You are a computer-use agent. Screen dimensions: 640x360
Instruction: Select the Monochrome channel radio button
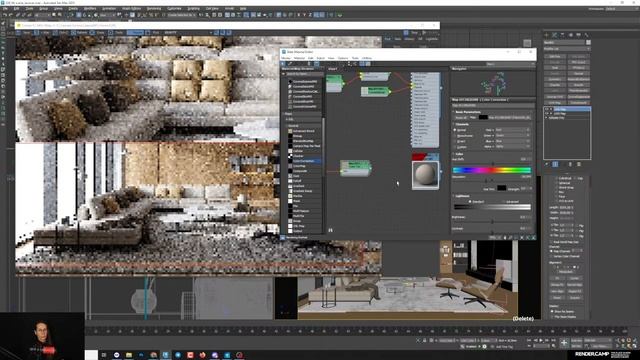tap(456, 136)
